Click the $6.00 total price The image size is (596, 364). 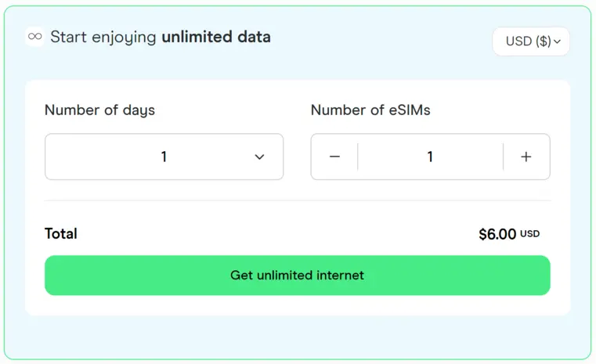coord(497,234)
